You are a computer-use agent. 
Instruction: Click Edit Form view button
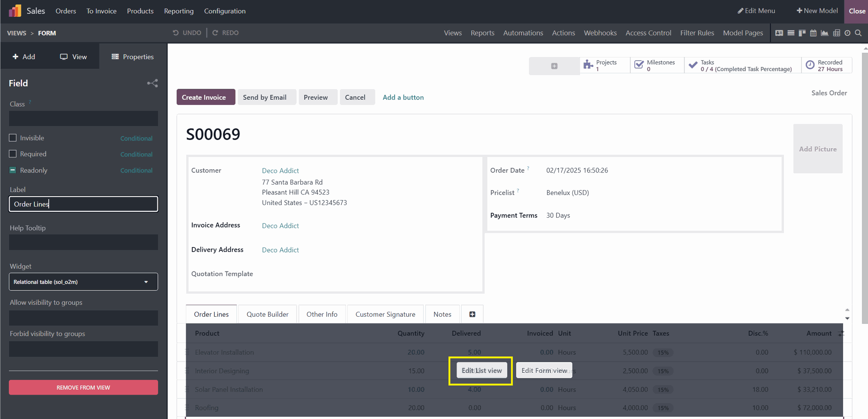pyautogui.click(x=544, y=370)
